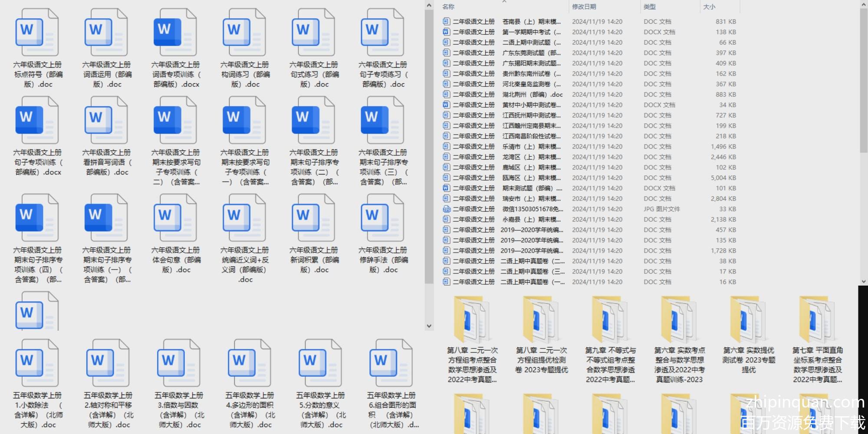Click the sort arrow above the 名称 column
Viewport: 868px width, 434px height.
click(504, 2)
